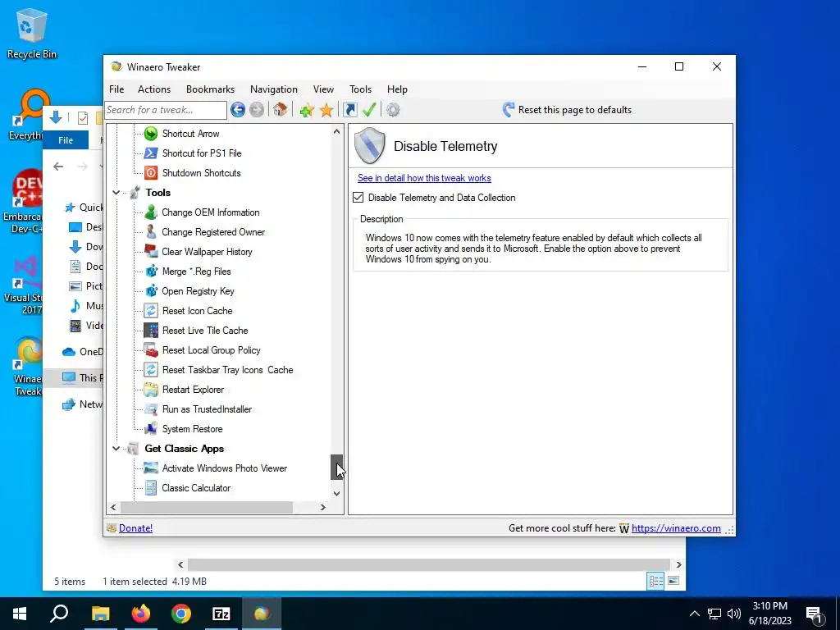Select Change Registered Owner tool
840x630 pixels.
[x=213, y=232]
